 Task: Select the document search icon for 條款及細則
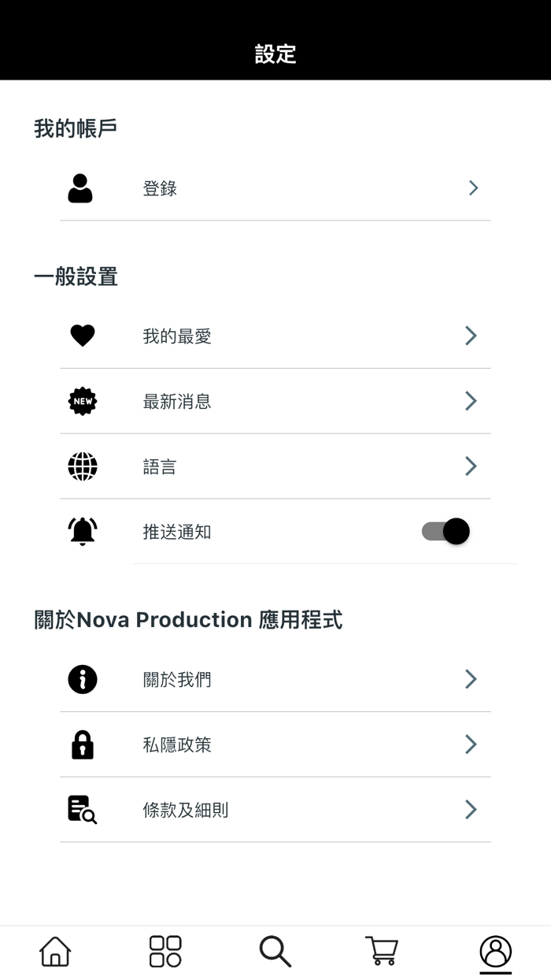(82, 810)
